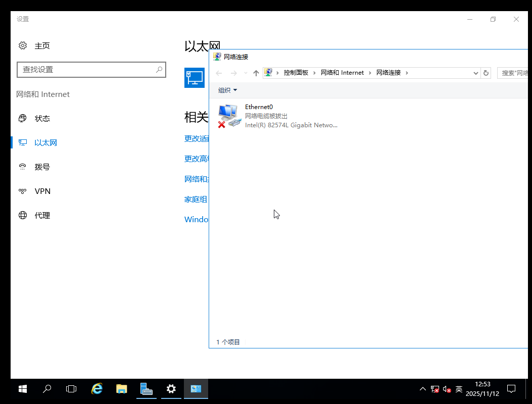Click 网络连接 in the breadcrumb path
Viewport: 532px width, 404px height.
coord(389,73)
